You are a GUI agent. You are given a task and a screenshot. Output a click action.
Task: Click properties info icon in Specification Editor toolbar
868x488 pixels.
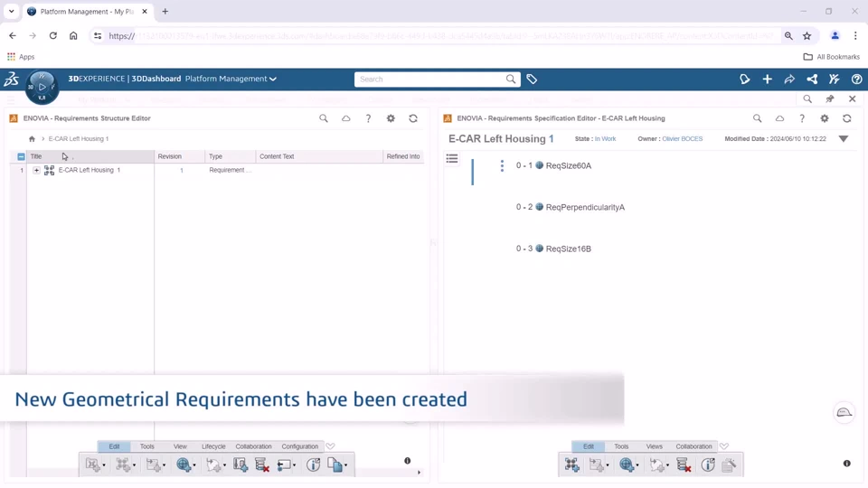tap(708, 465)
